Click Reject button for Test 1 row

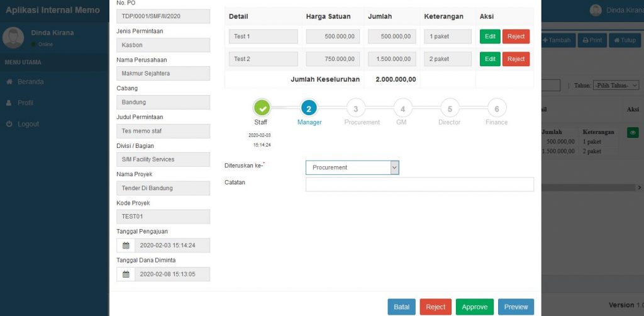pos(516,36)
